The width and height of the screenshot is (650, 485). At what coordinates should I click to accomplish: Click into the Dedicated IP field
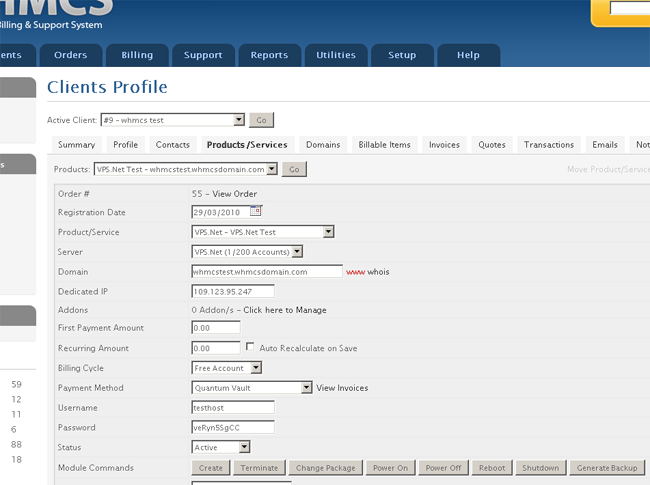click(233, 291)
